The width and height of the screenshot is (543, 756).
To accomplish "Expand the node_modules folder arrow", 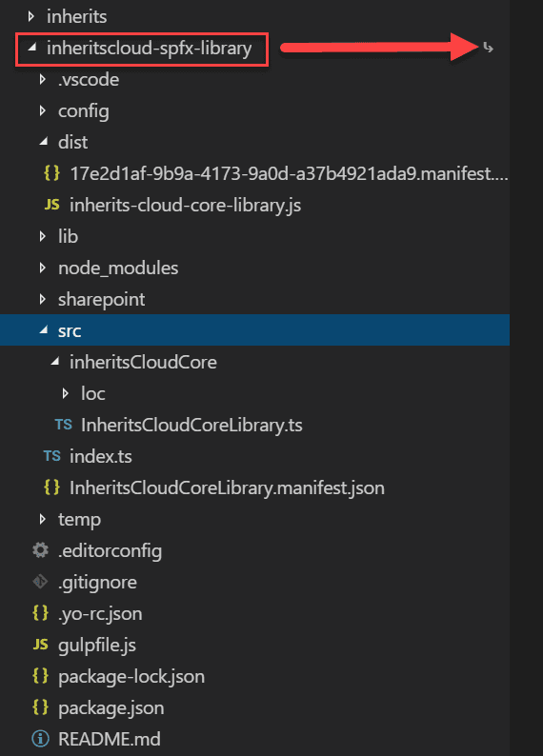I will coord(43,268).
